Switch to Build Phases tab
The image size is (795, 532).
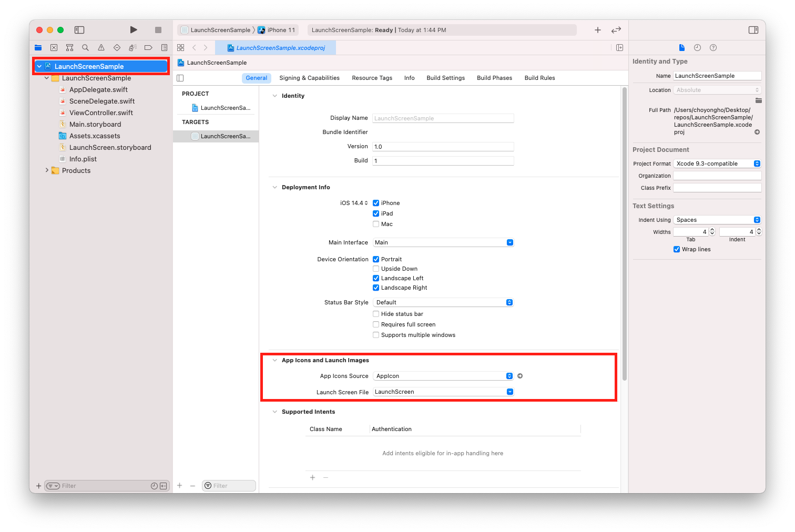494,78
